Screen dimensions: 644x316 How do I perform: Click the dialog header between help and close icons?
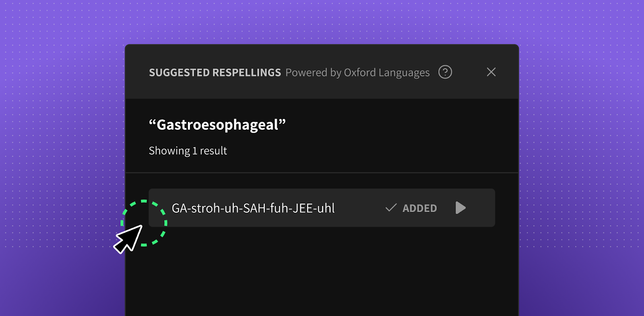point(469,72)
